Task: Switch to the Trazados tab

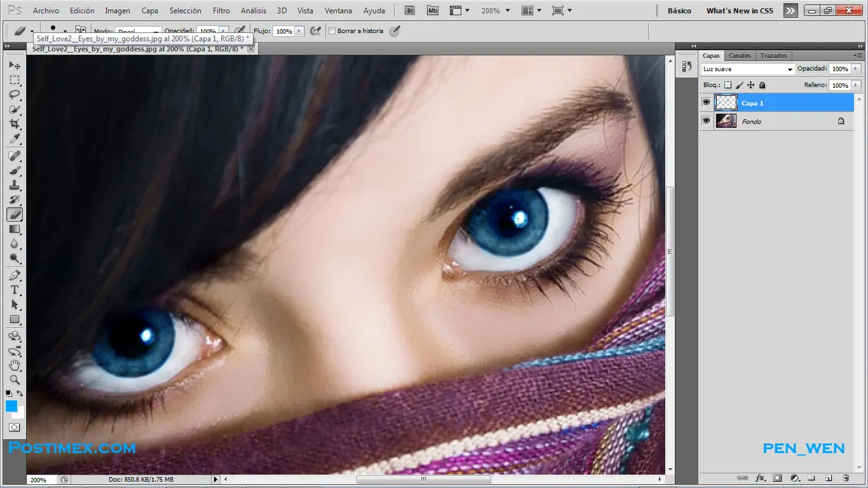Action: coord(773,56)
